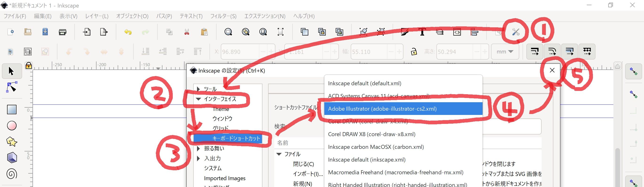Choose Corel DRAW X8 shortcut file
644x187 pixels.
[x=403, y=134]
